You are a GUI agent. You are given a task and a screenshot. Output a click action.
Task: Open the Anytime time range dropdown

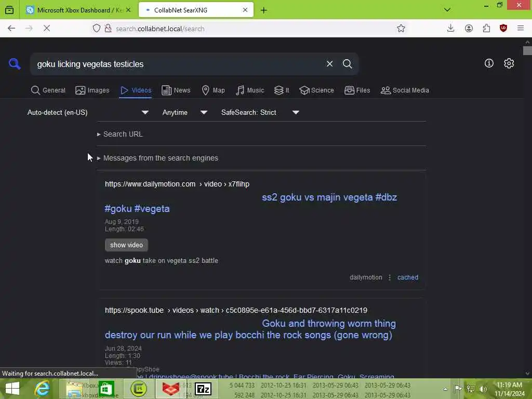pos(184,112)
